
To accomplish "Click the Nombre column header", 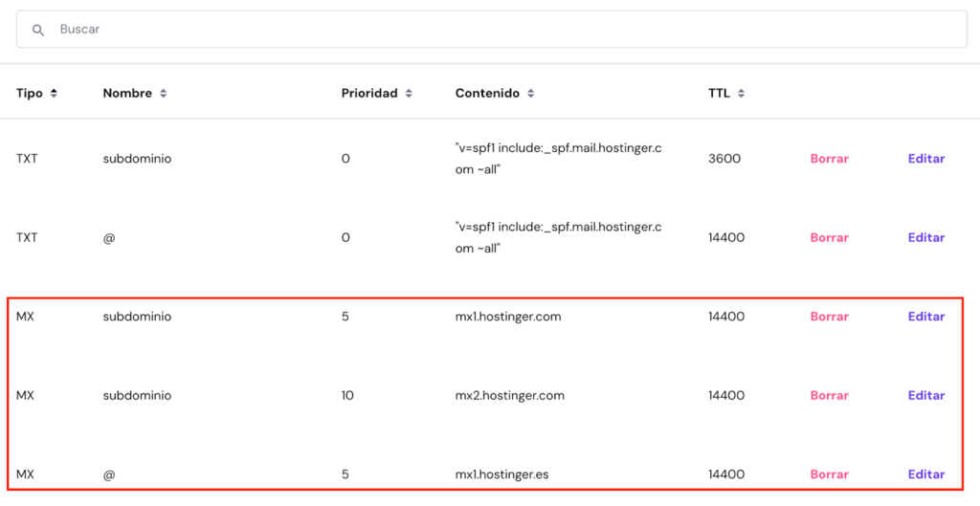I will click(127, 94).
